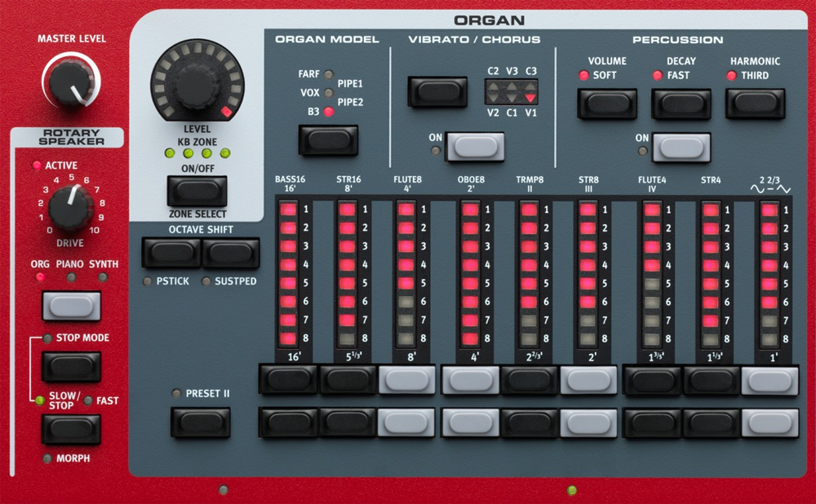This screenshot has width=816, height=504.
Task: Turn on Vibrato/Chorus with its ON button
Action: [x=474, y=147]
